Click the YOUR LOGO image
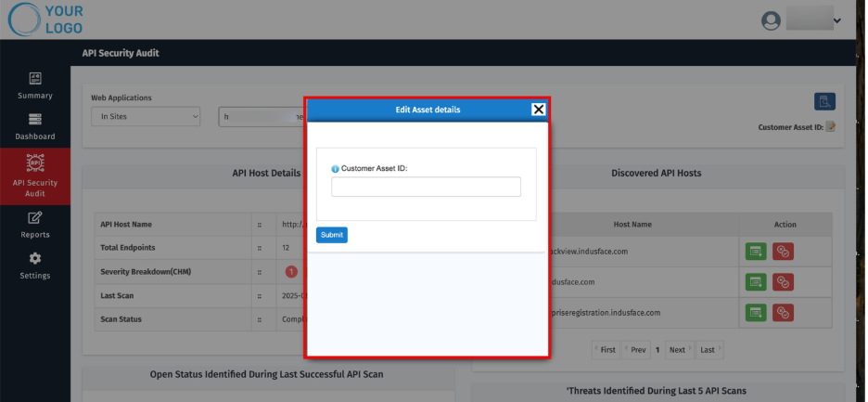 tap(45, 19)
